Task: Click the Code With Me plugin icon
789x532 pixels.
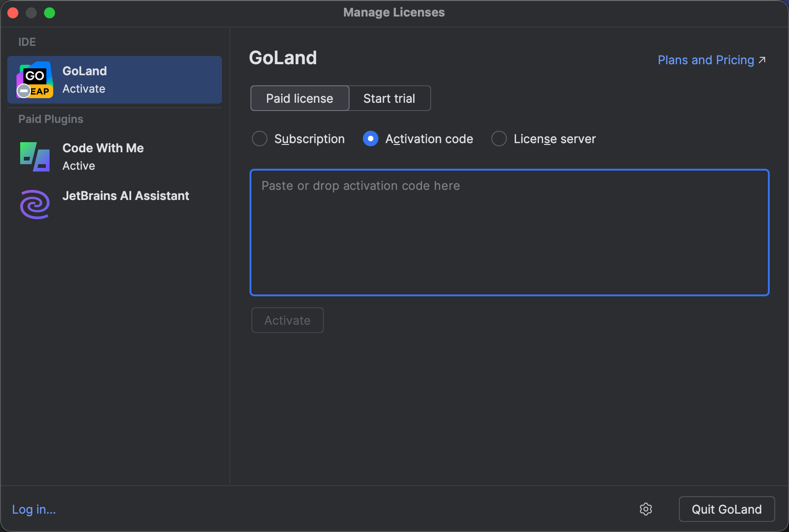Action: click(x=35, y=157)
